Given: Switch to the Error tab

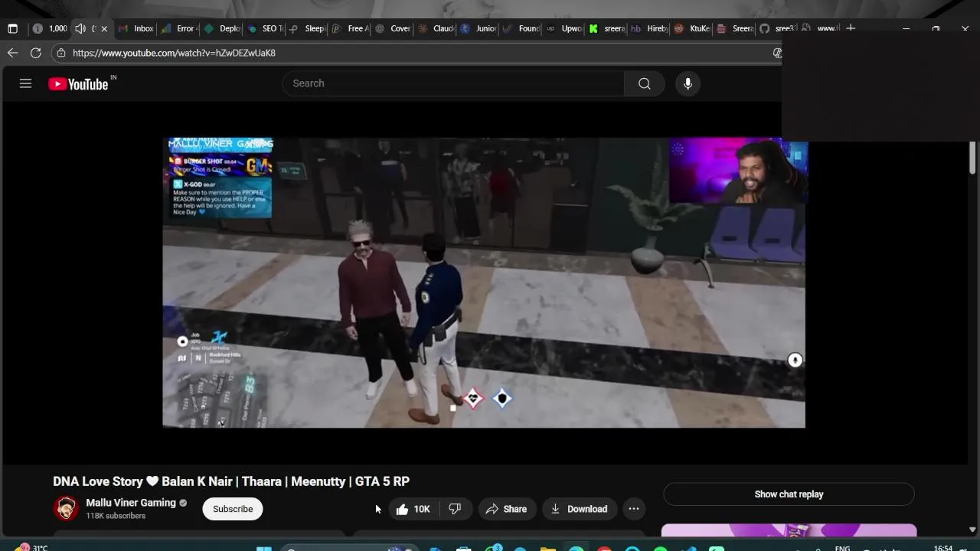Looking at the screenshot, I should point(179,28).
